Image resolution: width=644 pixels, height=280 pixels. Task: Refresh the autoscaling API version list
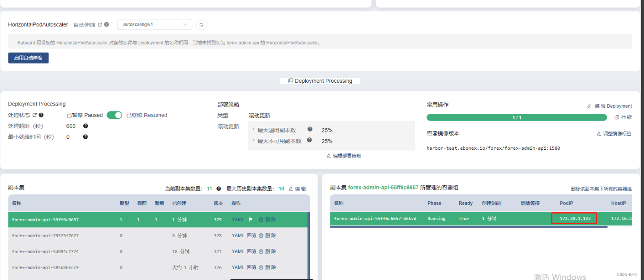tap(201, 24)
